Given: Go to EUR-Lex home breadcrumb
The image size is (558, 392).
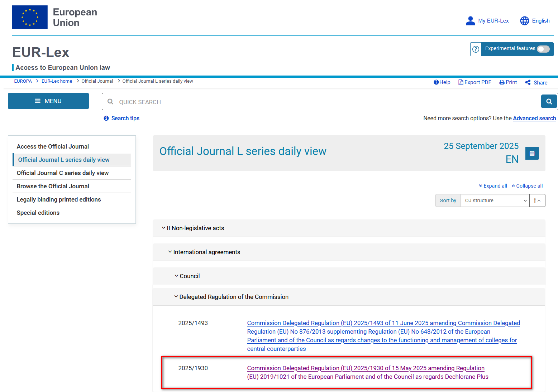Looking at the screenshot, I should pyautogui.click(x=57, y=81).
